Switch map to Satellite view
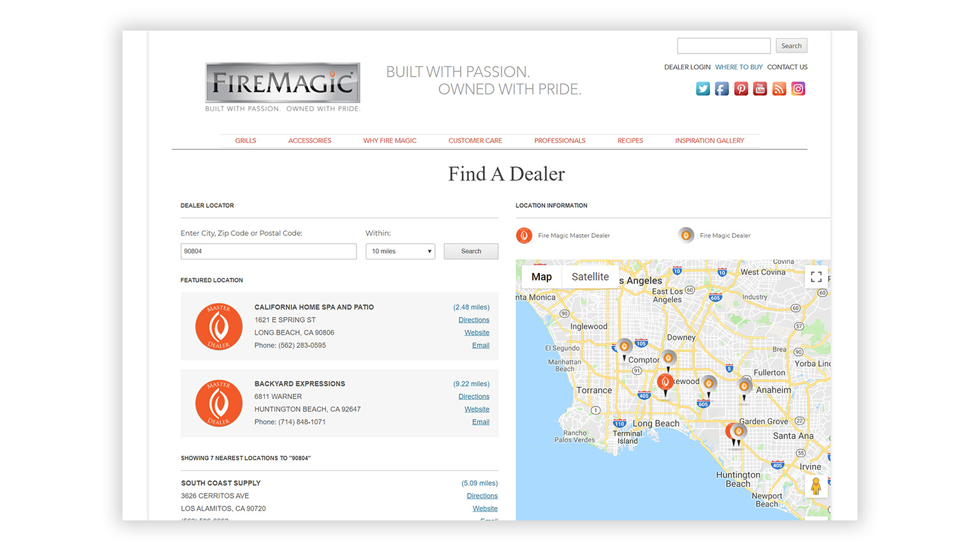980x551 pixels. [x=590, y=277]
